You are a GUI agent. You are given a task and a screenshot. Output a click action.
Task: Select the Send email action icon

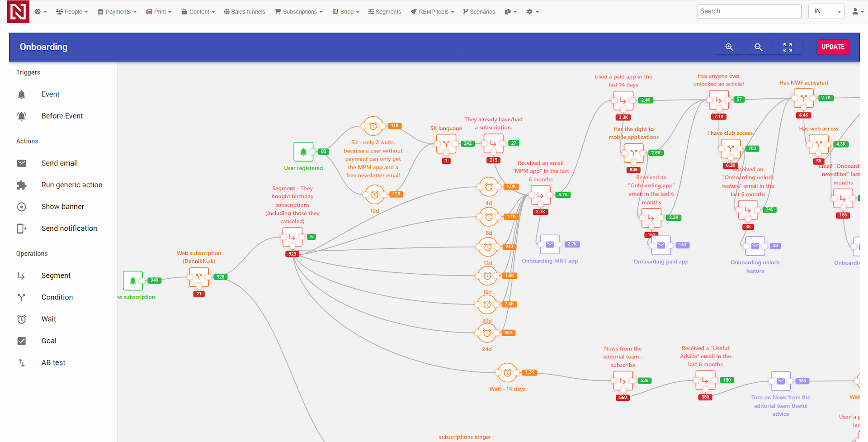(21, 163)
